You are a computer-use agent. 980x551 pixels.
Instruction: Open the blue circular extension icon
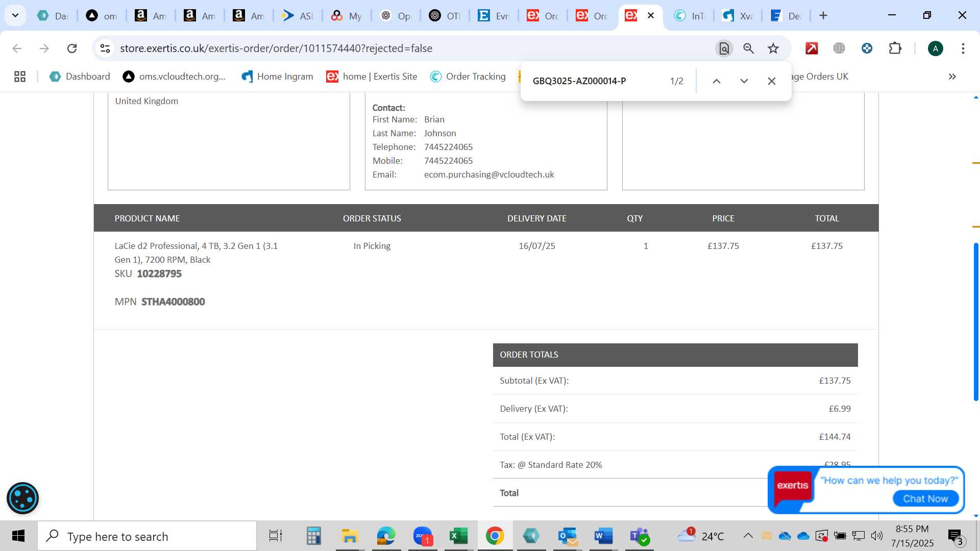867,48
